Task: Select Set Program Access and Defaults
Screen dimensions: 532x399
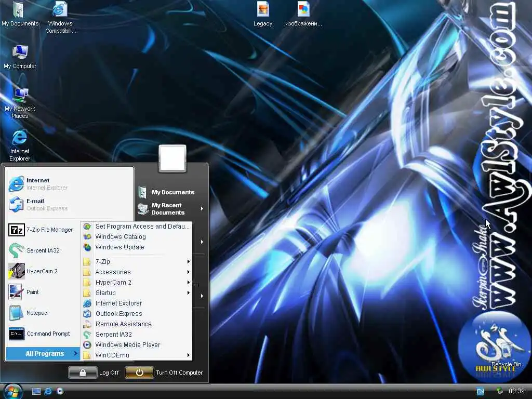Action: pyautogui.click(x=137, y=227)
